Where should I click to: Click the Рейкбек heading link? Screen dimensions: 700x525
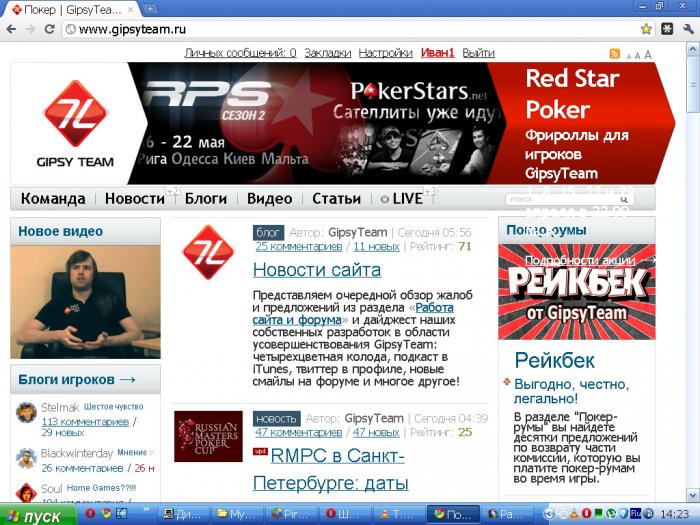coord(554,361)
